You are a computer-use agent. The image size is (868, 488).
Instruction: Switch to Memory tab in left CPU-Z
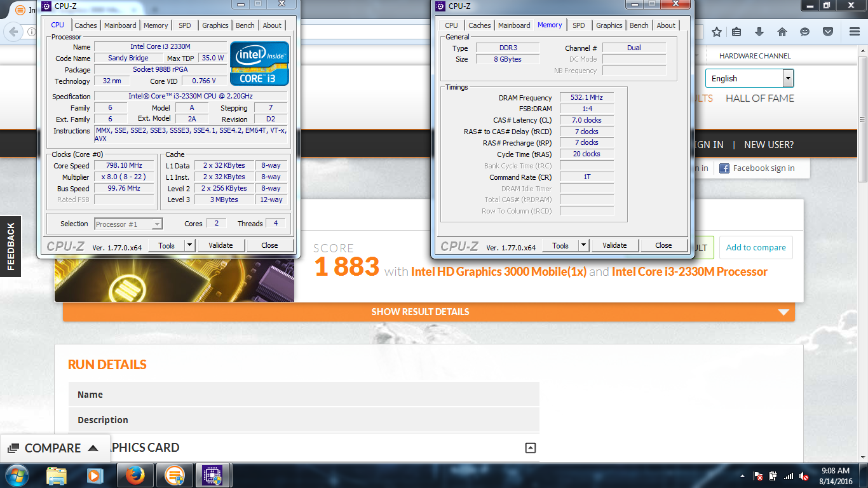click(x=156, y=25)
